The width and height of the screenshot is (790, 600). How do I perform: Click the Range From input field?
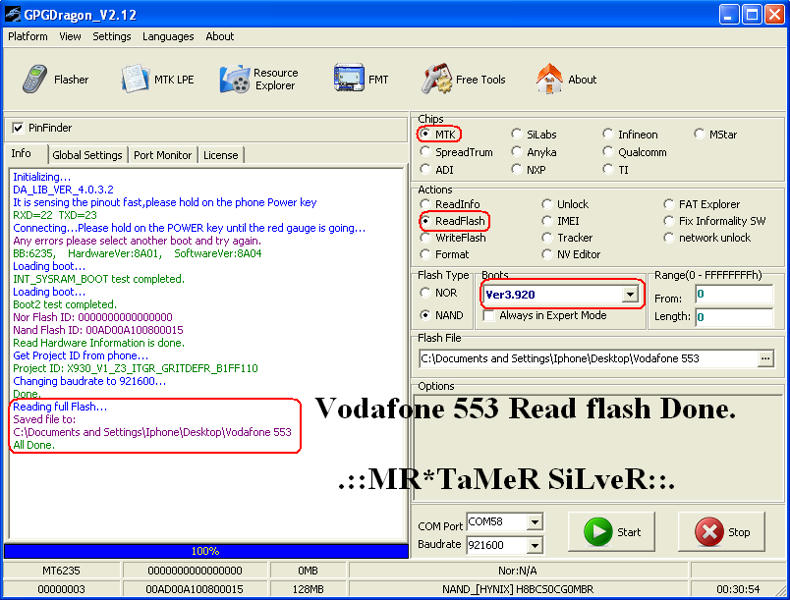(x=734, y=295)
